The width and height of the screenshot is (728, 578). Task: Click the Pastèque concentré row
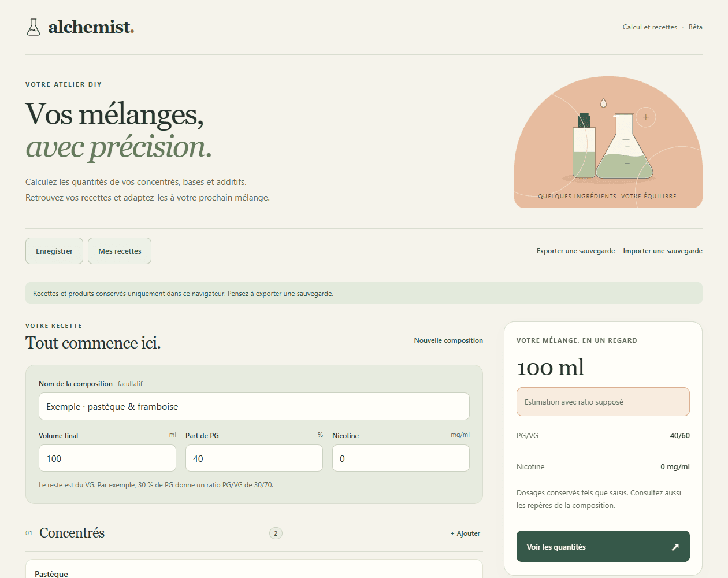coord(254,569)
